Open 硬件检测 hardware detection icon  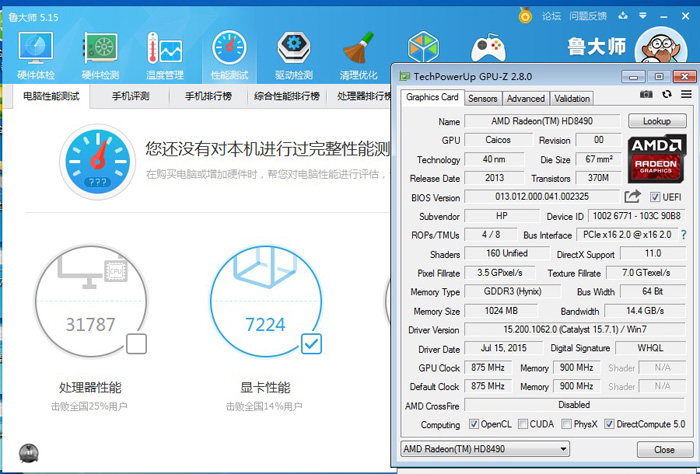point(100,48)
